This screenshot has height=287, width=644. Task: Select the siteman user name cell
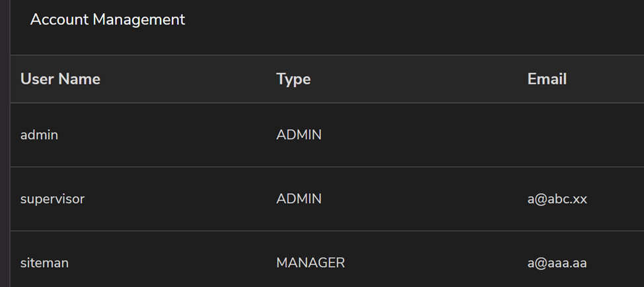tap(44, 263)
